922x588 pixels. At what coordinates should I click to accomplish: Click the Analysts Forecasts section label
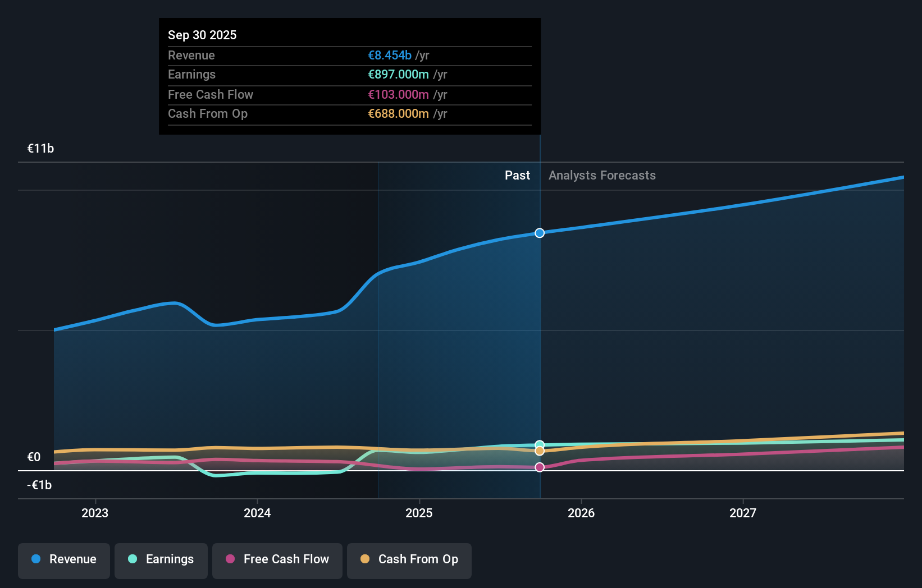pos(602,175)
